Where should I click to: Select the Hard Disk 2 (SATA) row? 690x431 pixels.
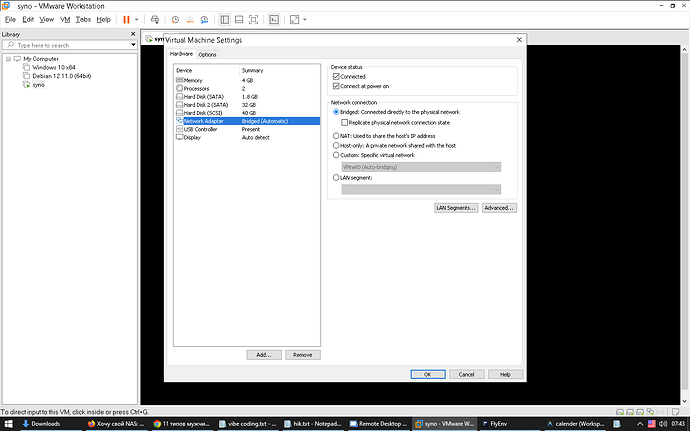247,105
